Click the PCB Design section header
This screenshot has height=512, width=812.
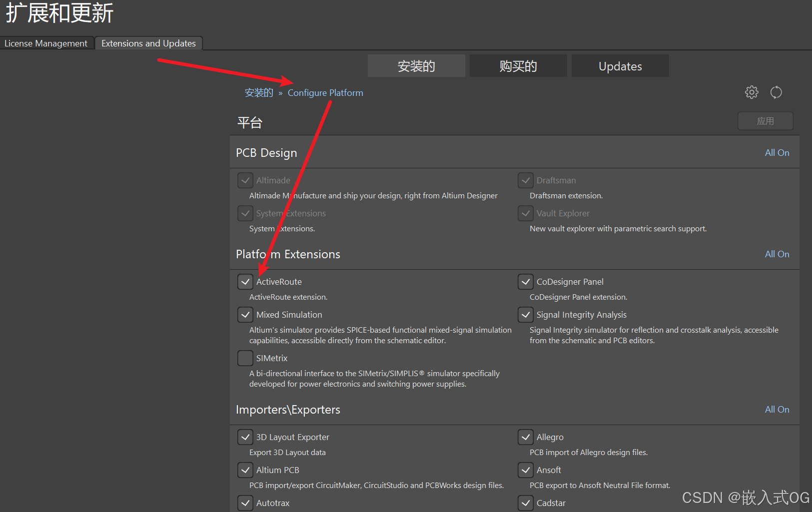[266, 153]
